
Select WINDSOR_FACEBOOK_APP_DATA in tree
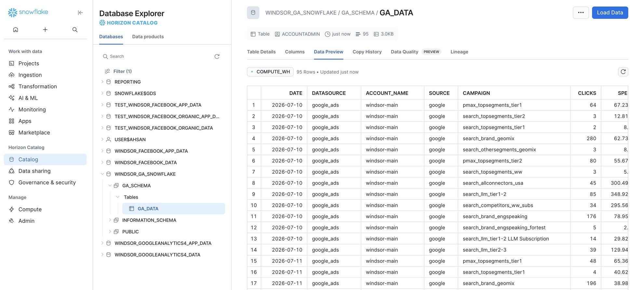pos(151,151)
